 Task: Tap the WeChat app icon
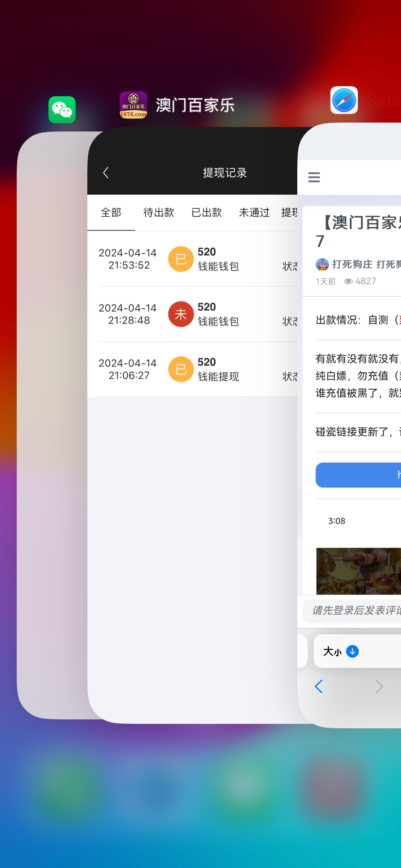(x=62, y=110)
